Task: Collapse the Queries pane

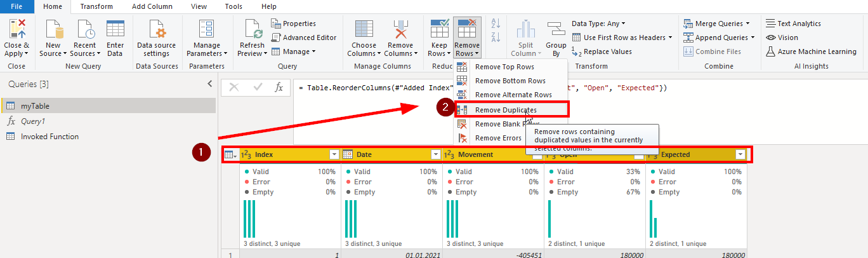Action: coord(210,84)
